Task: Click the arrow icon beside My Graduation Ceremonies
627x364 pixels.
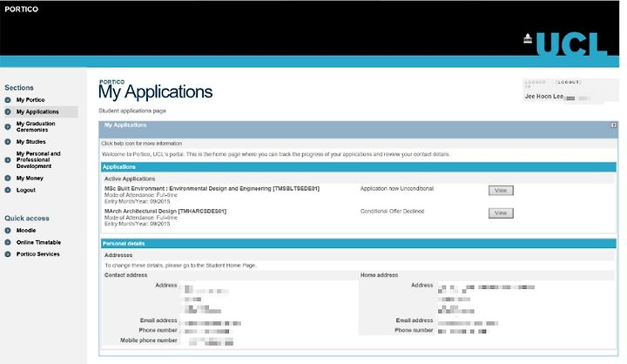Action: (8, 127)
